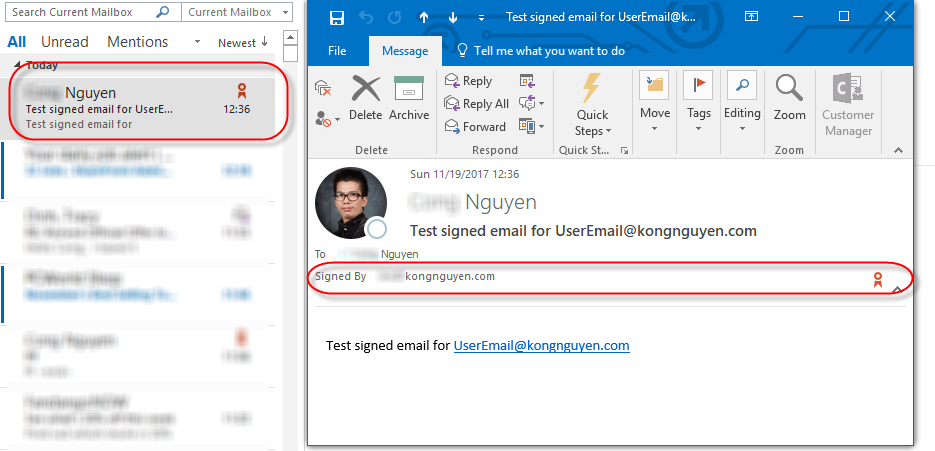Click the search magnifier icon

pyautogui.click(x=163, y=12)
